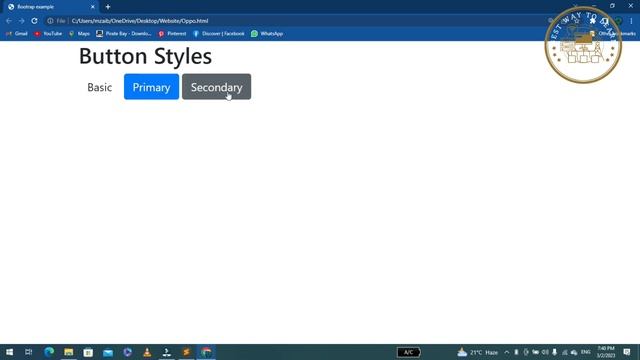The image size is (640, 360).
Task: Click the blue Primary button
Action: pos(151,87)
